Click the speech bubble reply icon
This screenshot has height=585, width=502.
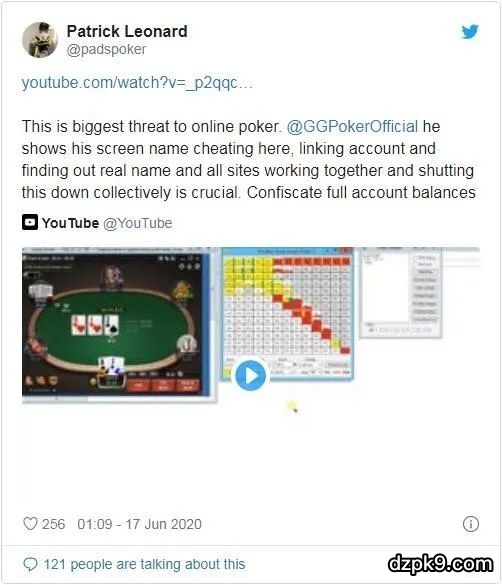click(30, 564)
